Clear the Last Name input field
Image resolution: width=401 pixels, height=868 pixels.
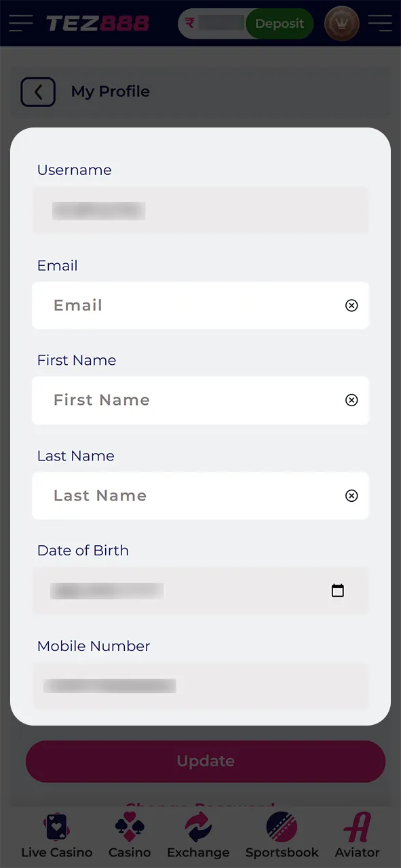pos(351,496)
